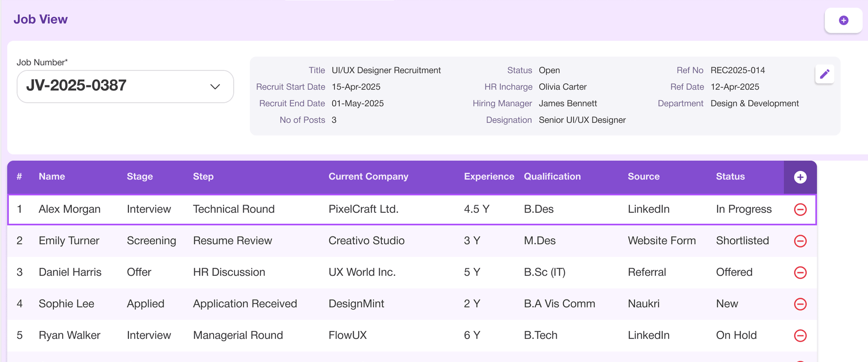Click Designation value Senior UI/UX Designer
Screen dimensions: 868x362
582,120
